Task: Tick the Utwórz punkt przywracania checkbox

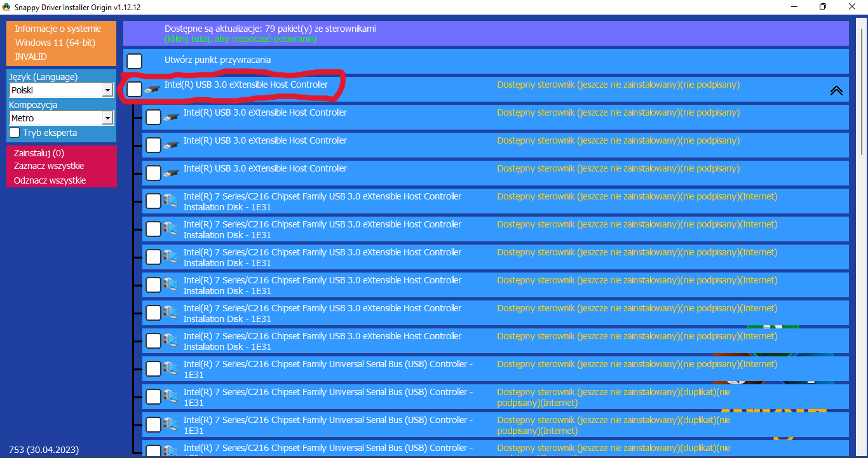Action: [134, 61]
